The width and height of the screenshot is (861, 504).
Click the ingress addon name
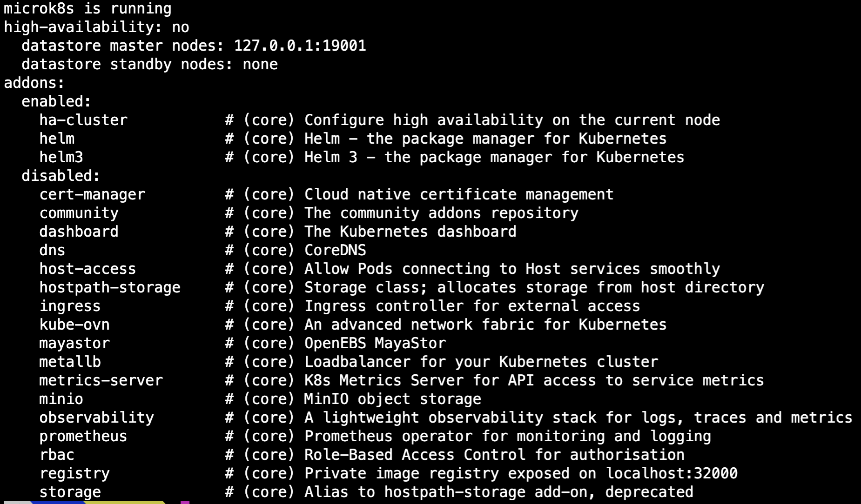tap(70, 306)
